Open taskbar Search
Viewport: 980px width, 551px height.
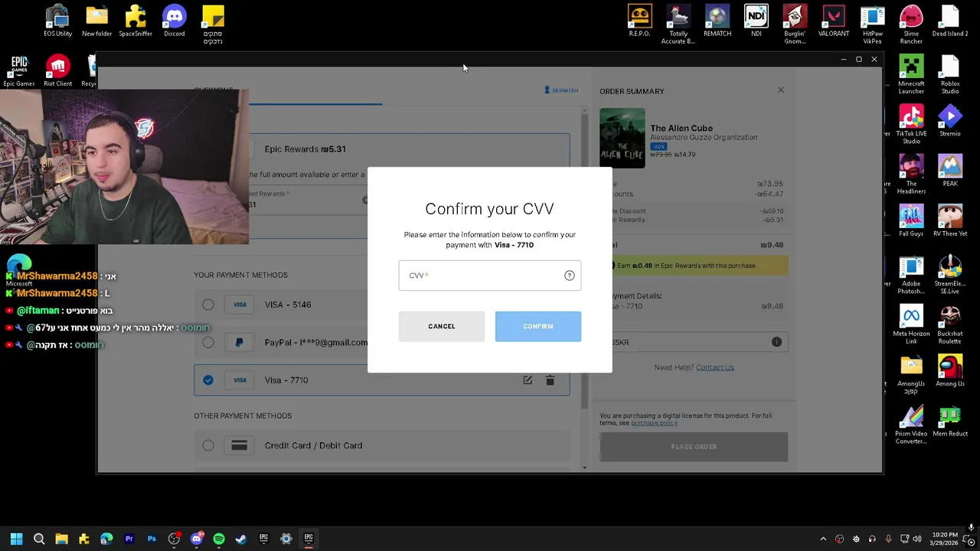pos(39,539)
